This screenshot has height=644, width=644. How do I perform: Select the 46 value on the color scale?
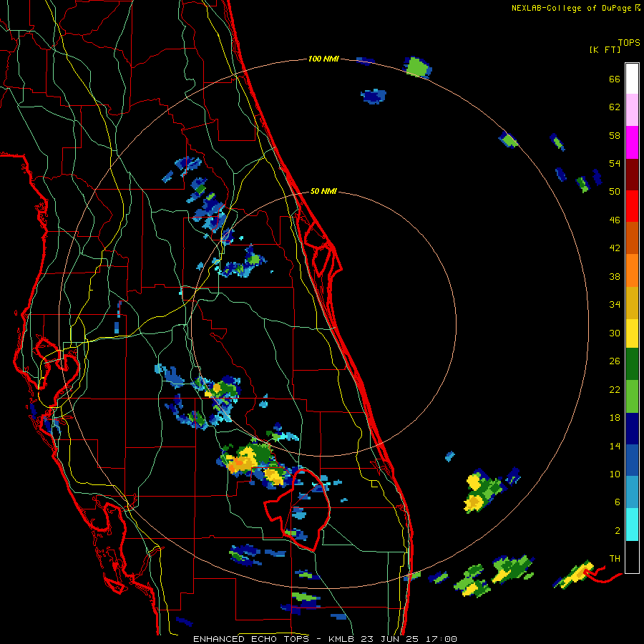click(x=615, y=220)
